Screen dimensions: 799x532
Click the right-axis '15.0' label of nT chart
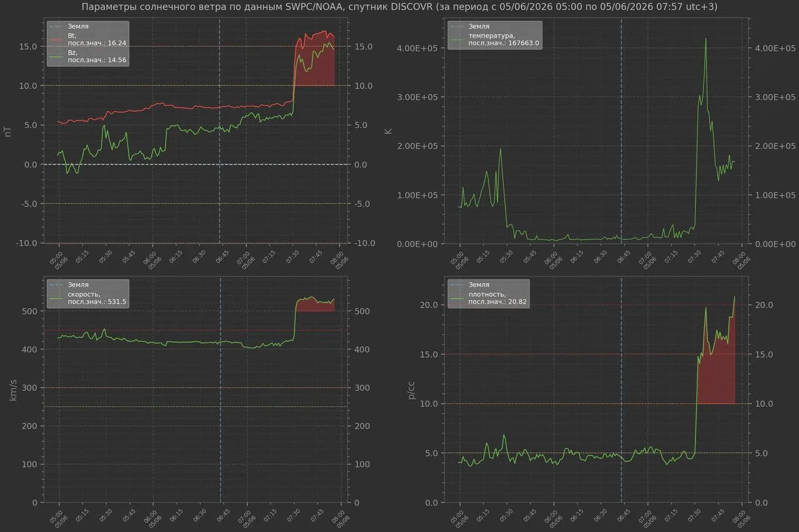(x=364, y=46)
